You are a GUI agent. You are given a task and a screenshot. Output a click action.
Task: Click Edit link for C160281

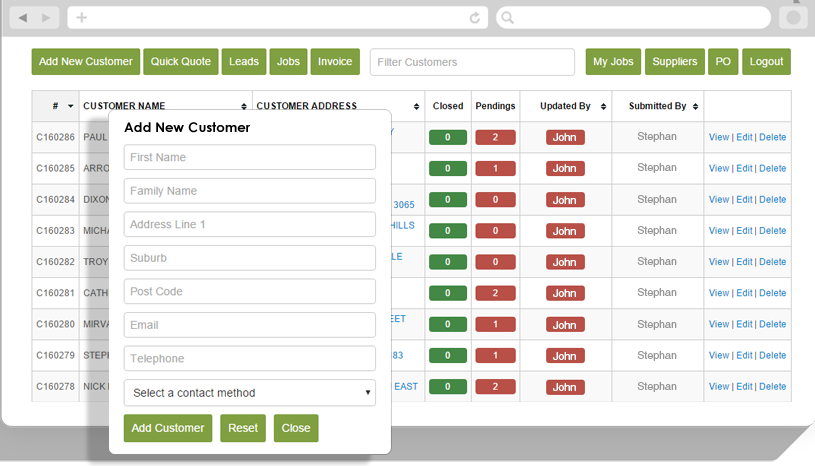744,293
